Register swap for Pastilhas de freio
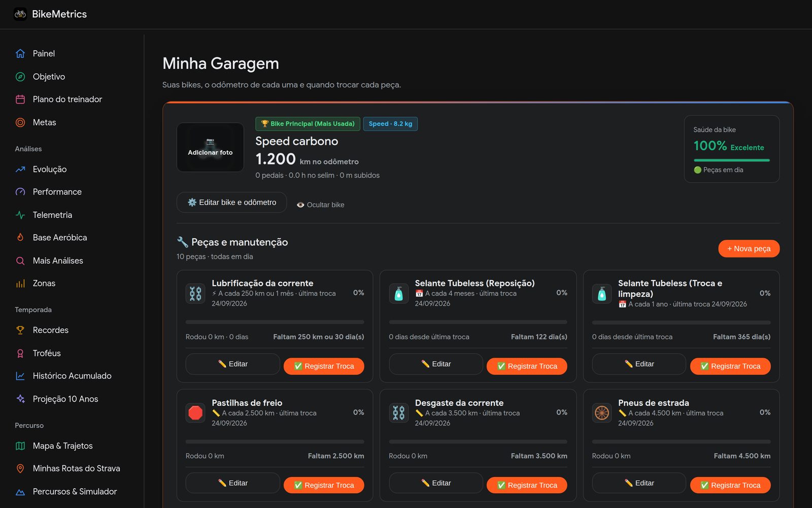The width and height of the screenshot is (812, 508). (x=324, y=485)
